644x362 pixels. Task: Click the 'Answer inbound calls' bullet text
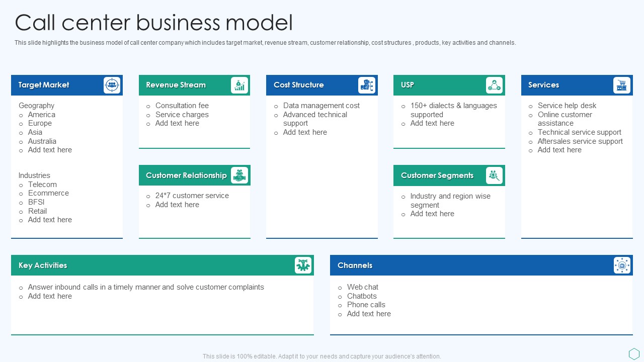point(146,287)
